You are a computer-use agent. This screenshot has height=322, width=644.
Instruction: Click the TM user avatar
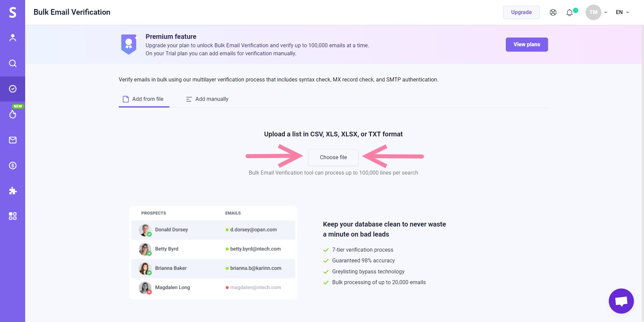point(593,12)
